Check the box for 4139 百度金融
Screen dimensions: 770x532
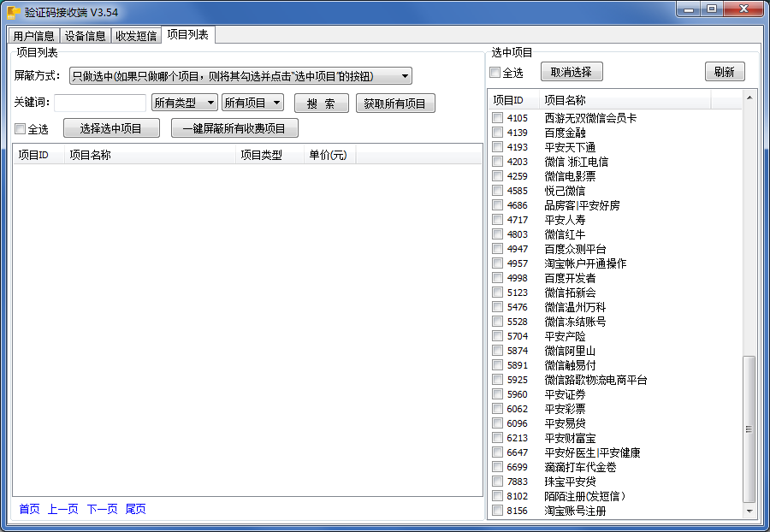[497, 133]
